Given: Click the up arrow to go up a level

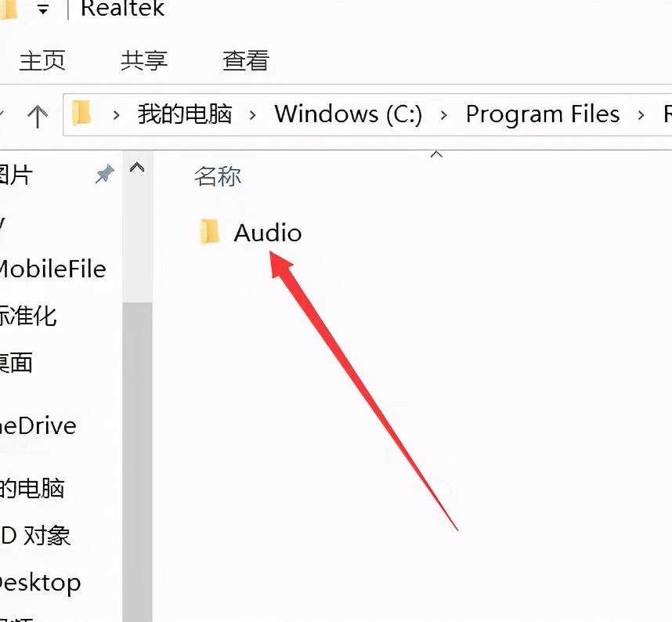Looking at the screenshot, I should pos(38,114).
